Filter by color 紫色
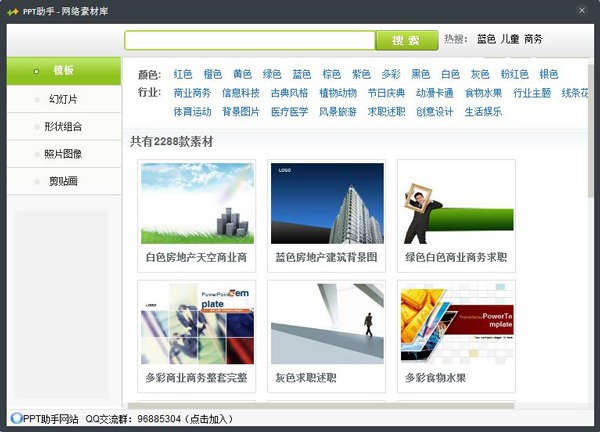 click(361, 74)
